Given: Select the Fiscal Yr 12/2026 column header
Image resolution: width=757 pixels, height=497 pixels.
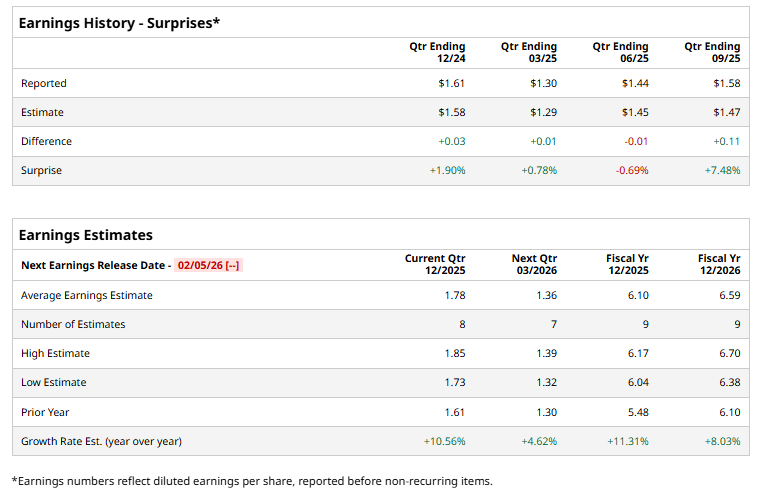Looking at the screenshot, I should tap(719, 264).
